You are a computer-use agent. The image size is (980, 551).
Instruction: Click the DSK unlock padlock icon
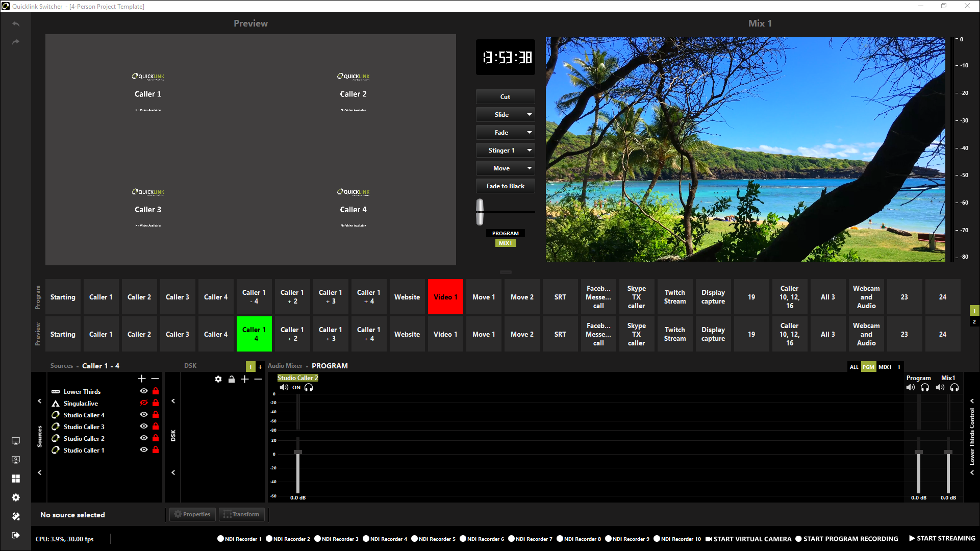point(232,379)
